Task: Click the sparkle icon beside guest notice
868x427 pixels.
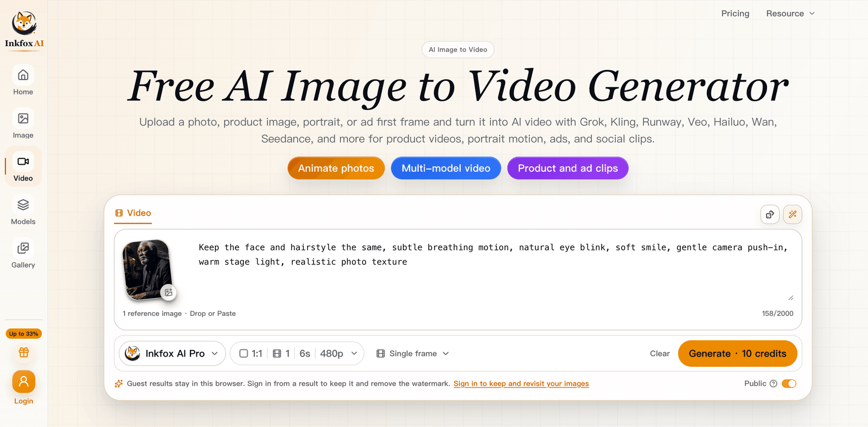Action: (119, 384)
